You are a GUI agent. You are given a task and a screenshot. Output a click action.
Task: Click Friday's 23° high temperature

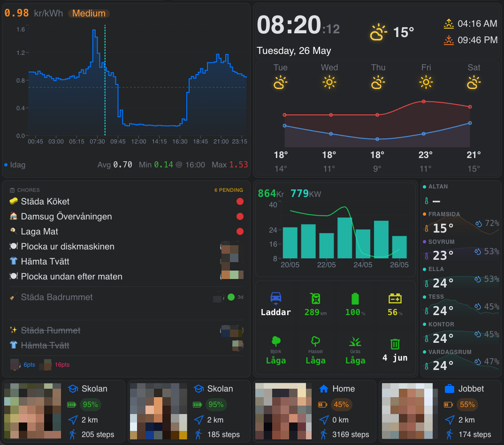(x=425, y=155)
